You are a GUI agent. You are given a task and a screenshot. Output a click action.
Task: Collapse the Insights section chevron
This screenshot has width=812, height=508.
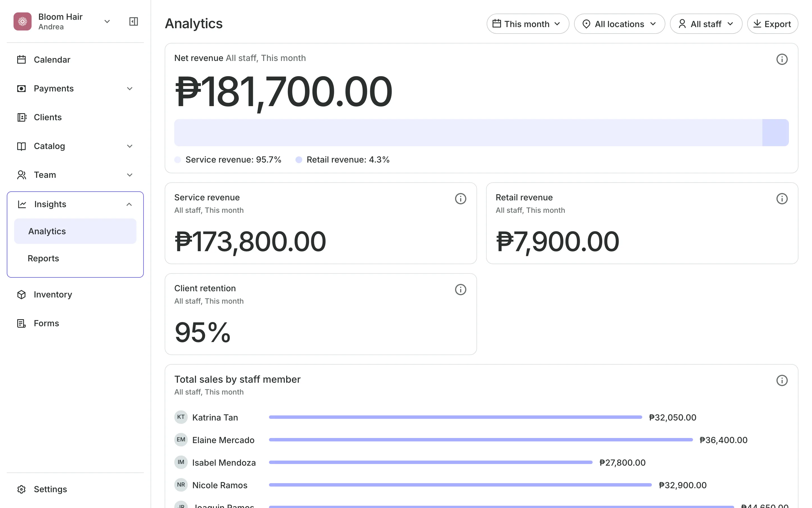[x=129, y=204]
